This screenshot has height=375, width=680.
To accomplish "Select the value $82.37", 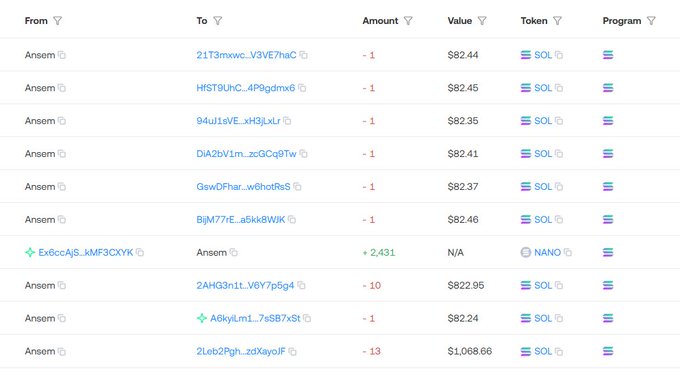I will [463, 187].
